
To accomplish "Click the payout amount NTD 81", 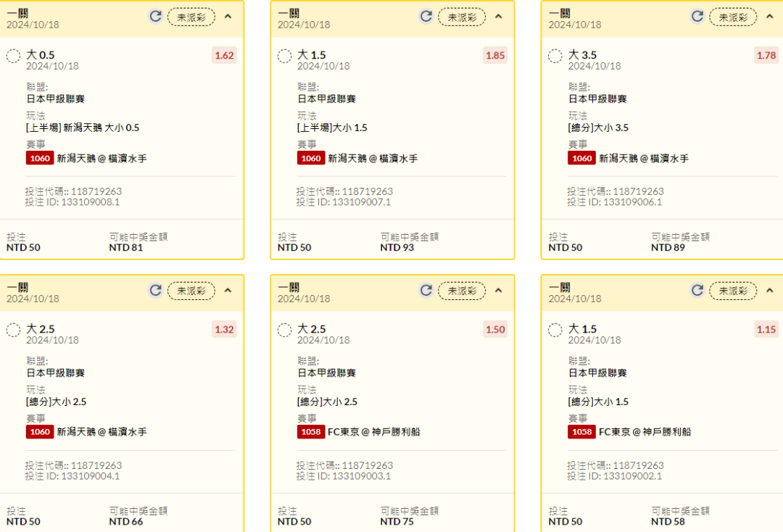I will (x=126, y=248).
